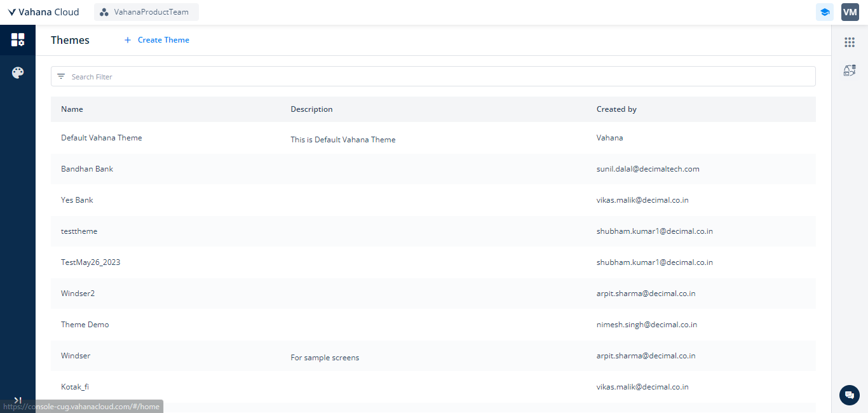Click 'This is Default Vahana Theme' description
Viewport: 868px width, 413px height.
(343, 140)
